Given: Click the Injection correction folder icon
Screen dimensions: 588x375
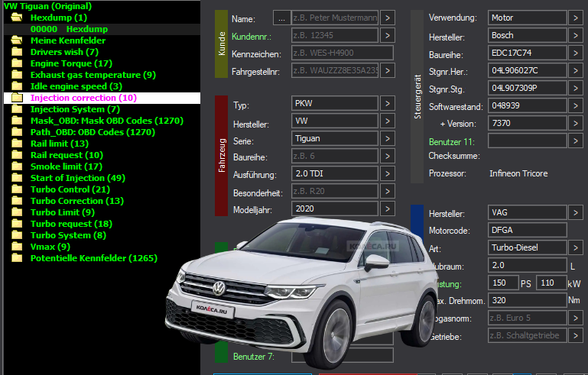Looking at the screenshot, I should click(x=17, y=98).
